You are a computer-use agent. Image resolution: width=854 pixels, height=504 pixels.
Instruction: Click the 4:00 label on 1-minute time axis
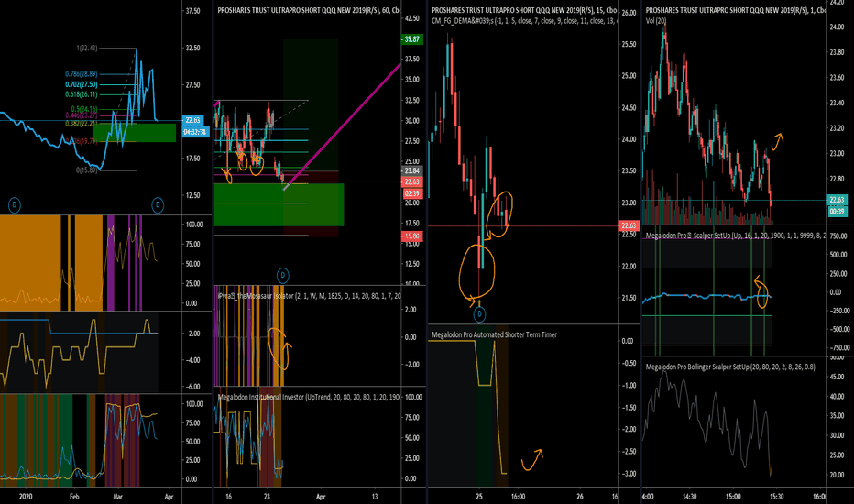click(648, 497)
